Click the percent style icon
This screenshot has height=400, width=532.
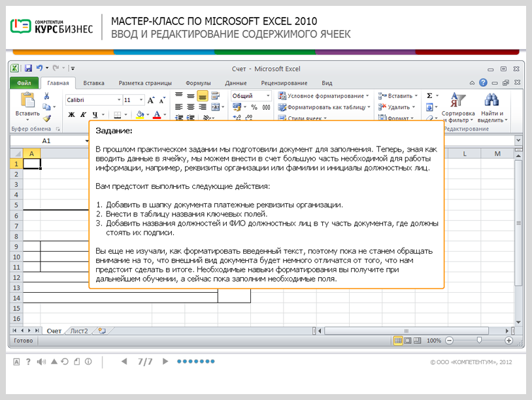(x=254, y=107)
